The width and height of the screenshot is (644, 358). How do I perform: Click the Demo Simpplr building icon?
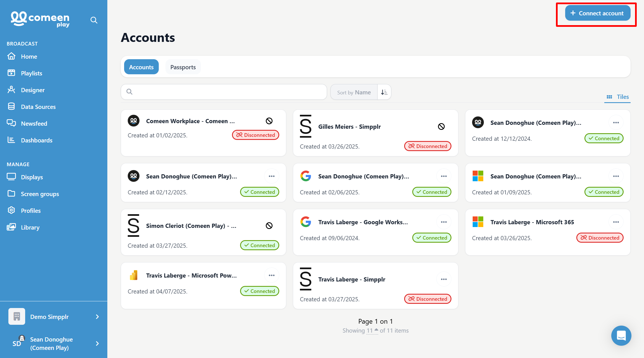coord(17,316)
